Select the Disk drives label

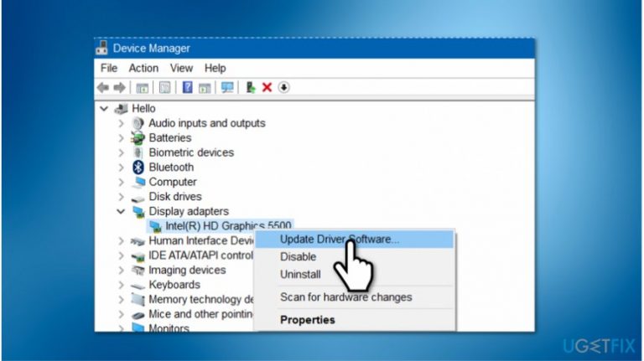click(x=175, y=197)
